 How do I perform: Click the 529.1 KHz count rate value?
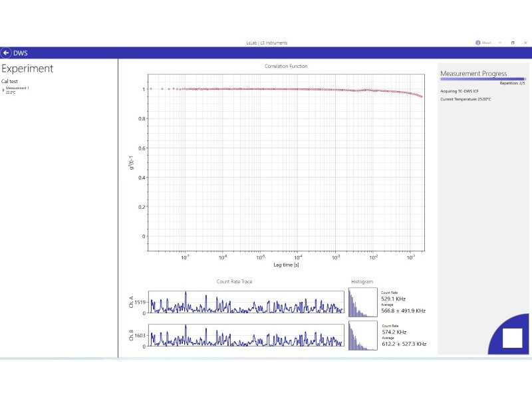click(x=393, y=299)
